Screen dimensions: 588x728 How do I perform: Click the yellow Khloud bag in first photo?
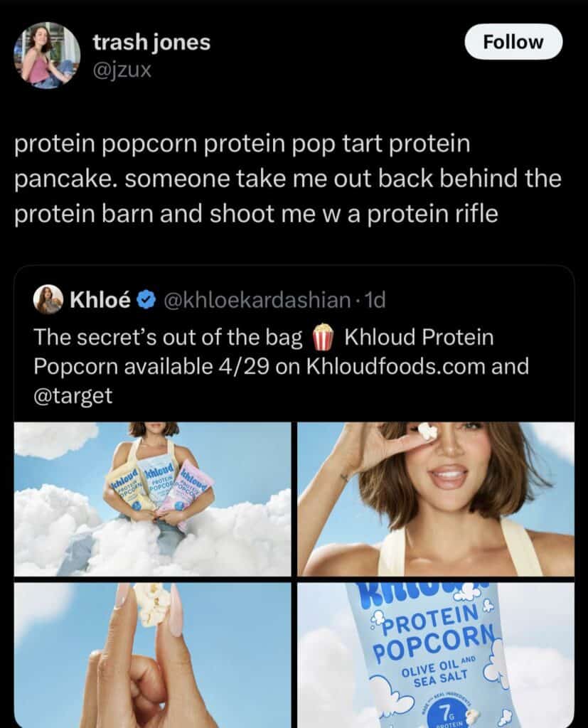tap(128, 493)
